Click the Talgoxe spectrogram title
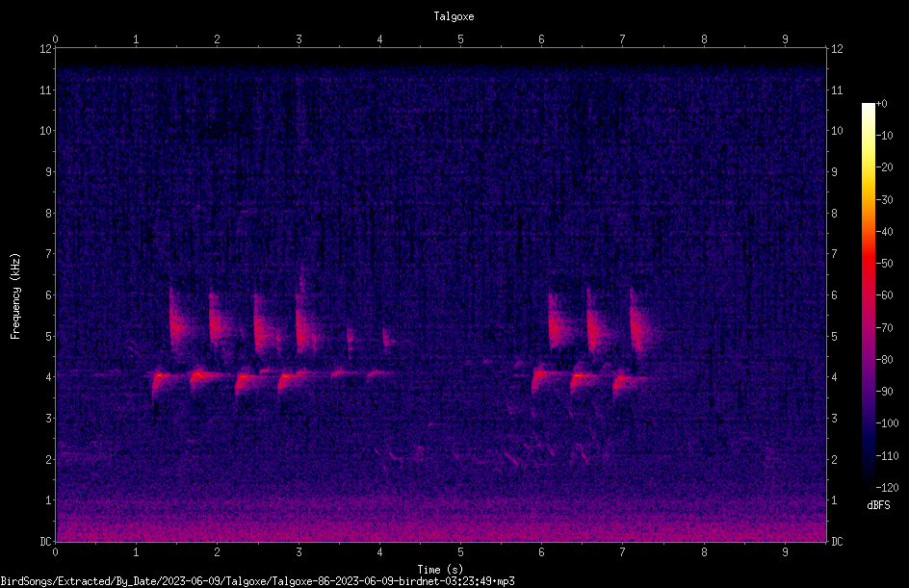 point(454,16)
